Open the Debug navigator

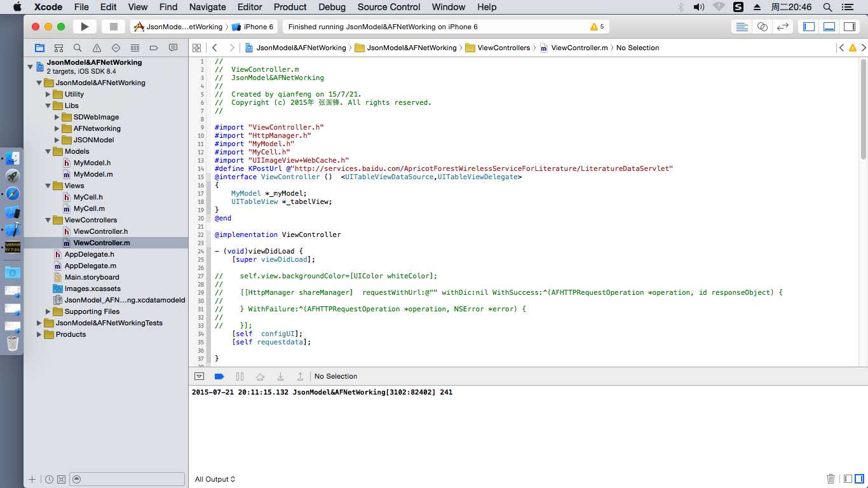(x=135, y=48)
